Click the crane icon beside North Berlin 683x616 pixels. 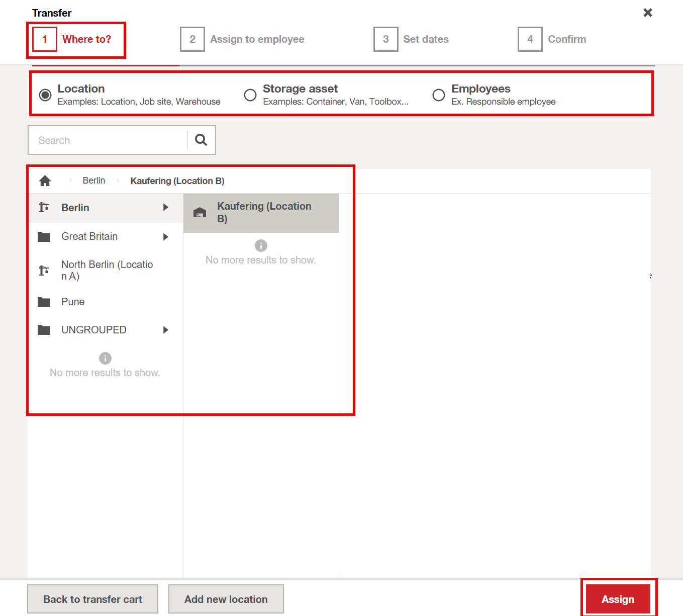[x=44, y=271]
